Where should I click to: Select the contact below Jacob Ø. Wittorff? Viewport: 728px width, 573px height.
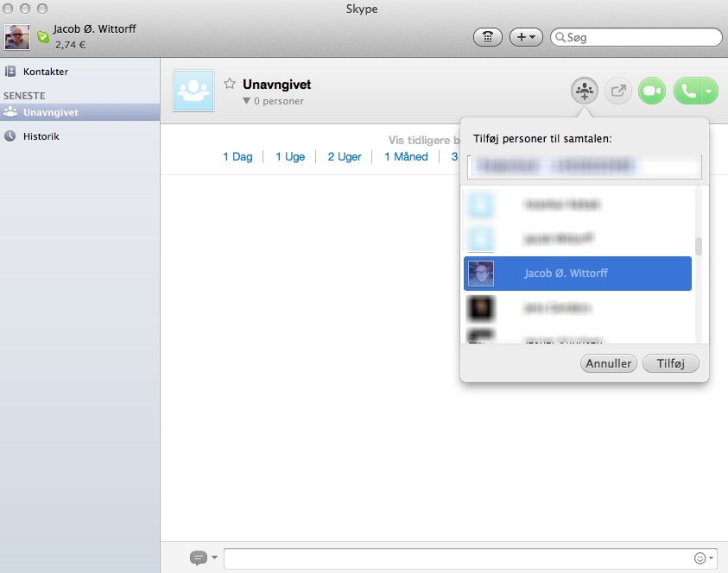click(x=578, y=308)
